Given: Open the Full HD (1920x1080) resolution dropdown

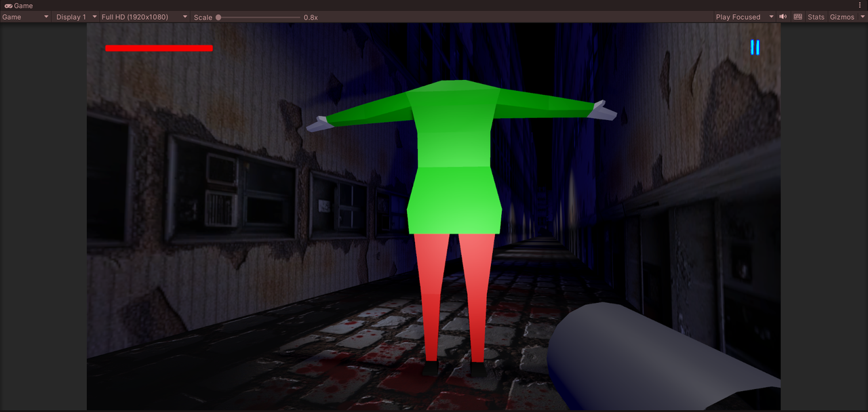Looking at the screenshot, I should tap(144, 17).
